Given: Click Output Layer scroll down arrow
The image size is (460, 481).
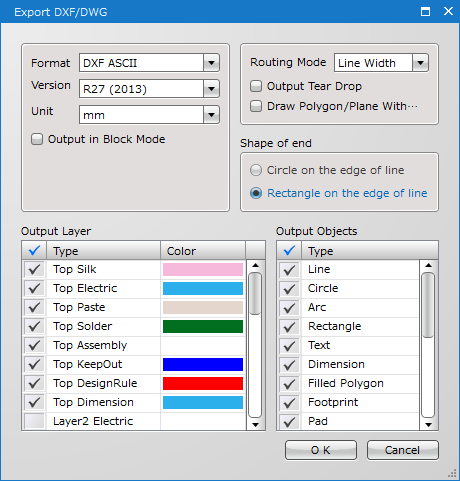Looking at the screenshot, I should coord(255,424).
